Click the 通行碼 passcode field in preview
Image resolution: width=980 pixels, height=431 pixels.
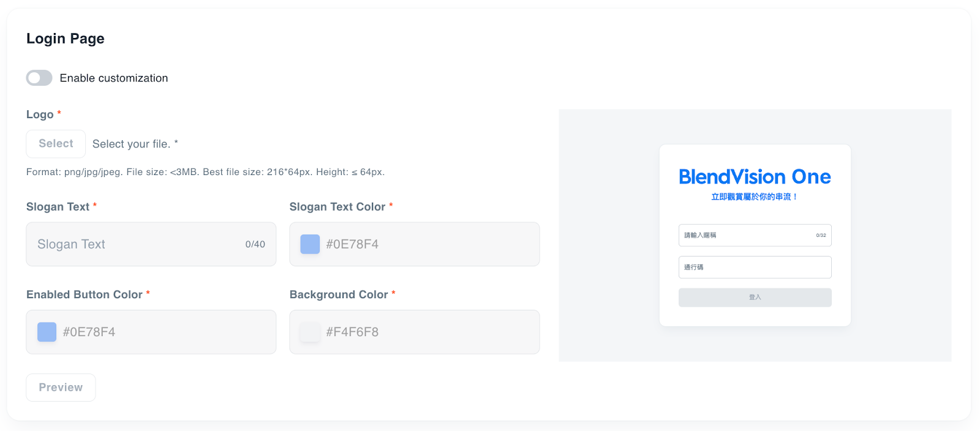(755, 267)
